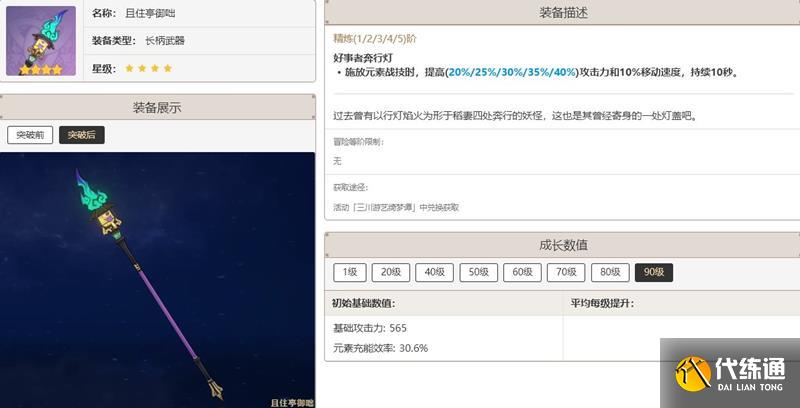
Task: Switch growth stats to 20级
Action: (x=391, y=272)
